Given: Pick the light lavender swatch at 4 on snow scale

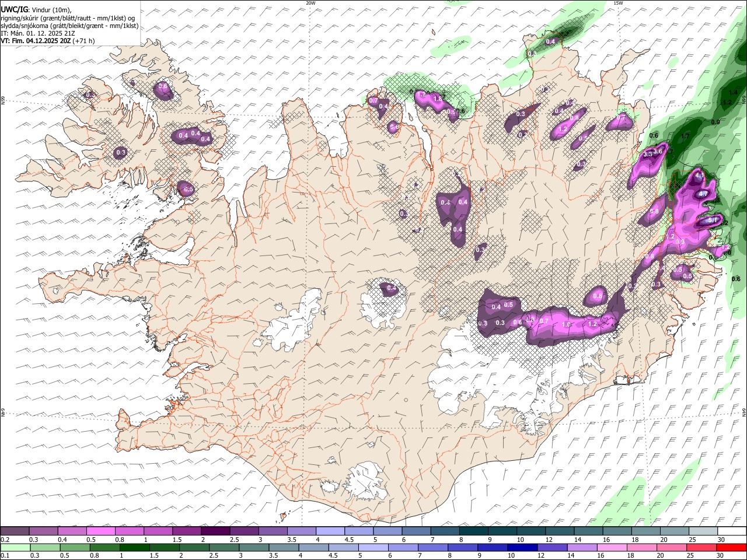Looking at the screenshot, I should (330, 531).
